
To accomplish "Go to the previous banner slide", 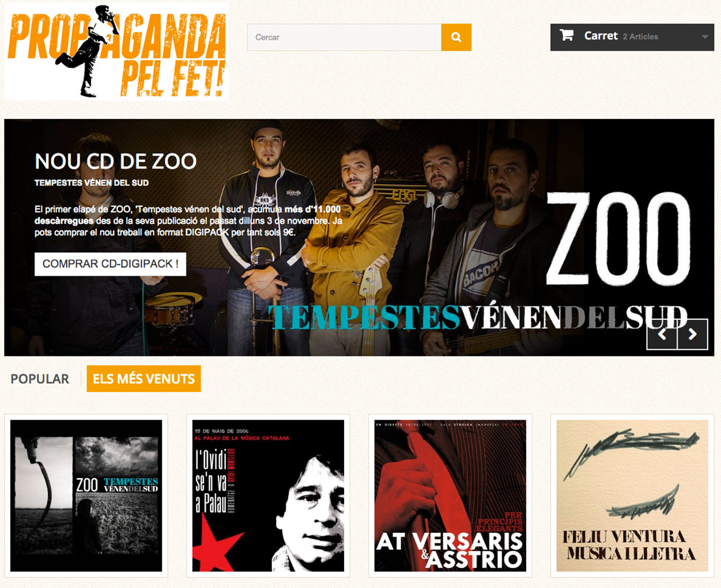I will 662,335.
